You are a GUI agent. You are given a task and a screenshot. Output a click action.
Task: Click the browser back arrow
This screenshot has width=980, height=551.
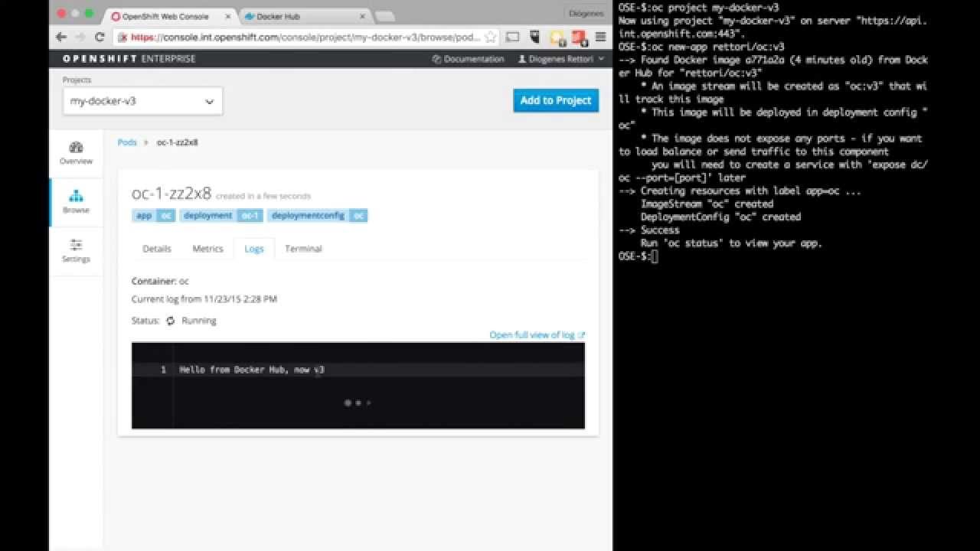click(61, 37)
